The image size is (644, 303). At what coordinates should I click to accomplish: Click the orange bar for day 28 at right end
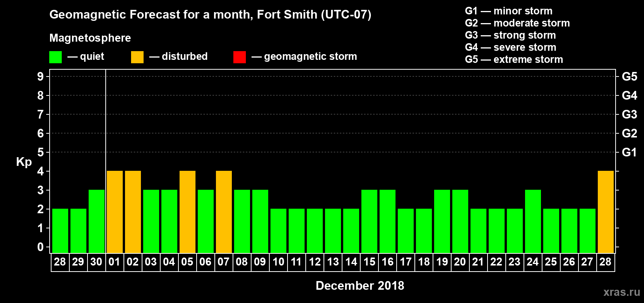606,212
